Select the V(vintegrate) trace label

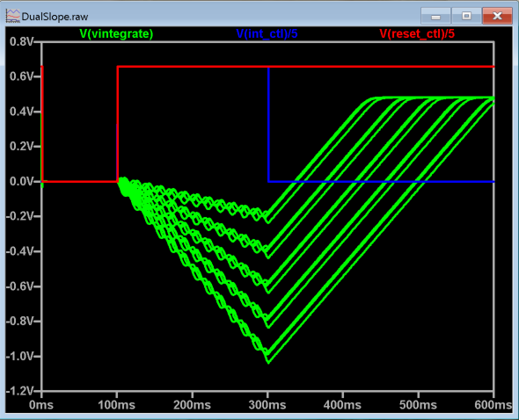tap(116, 33)
